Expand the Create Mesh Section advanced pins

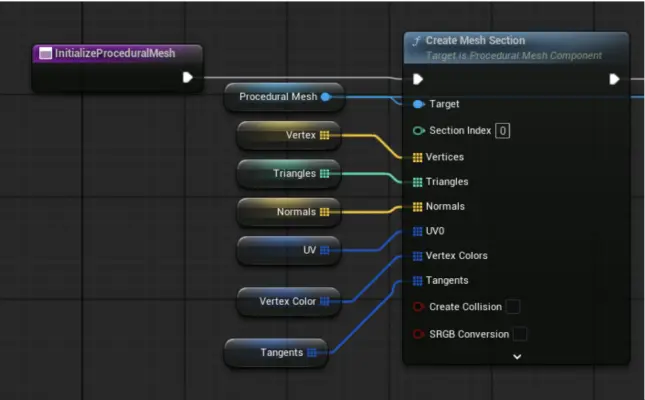click(x=517, y=357)
